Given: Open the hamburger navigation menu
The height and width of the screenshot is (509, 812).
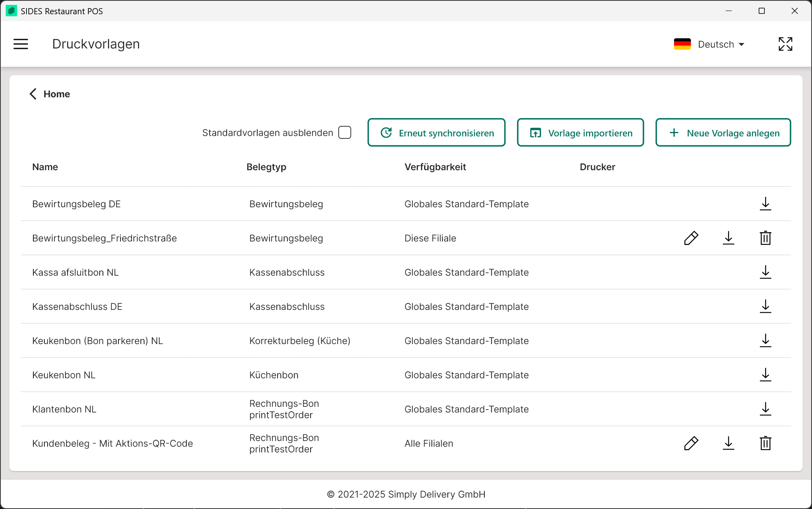Looking at the screenshot, I should [21, 44].
